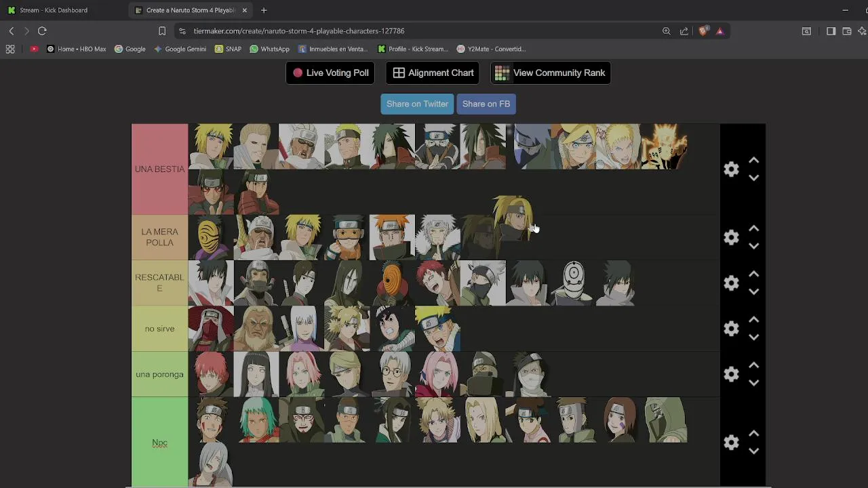
Task: Move UNA BESTIA tier down with arrow
Action: pyautogui.click(x=753, y=178)
